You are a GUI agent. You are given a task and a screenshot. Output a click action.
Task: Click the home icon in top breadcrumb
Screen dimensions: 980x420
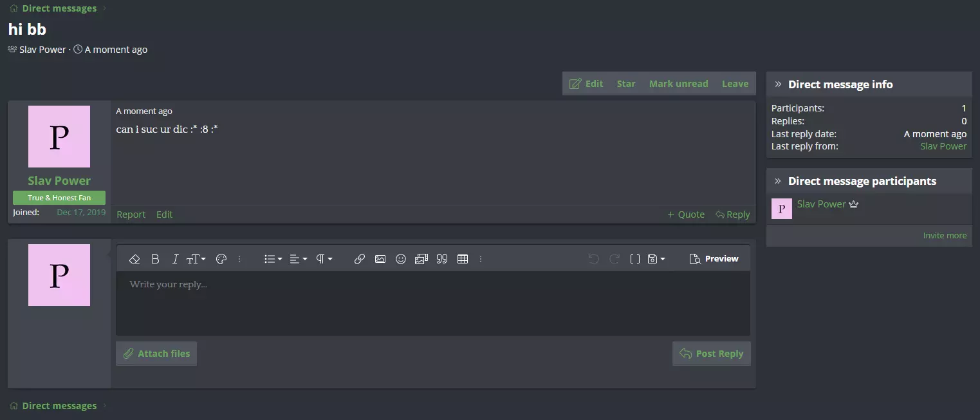(14, 8)
